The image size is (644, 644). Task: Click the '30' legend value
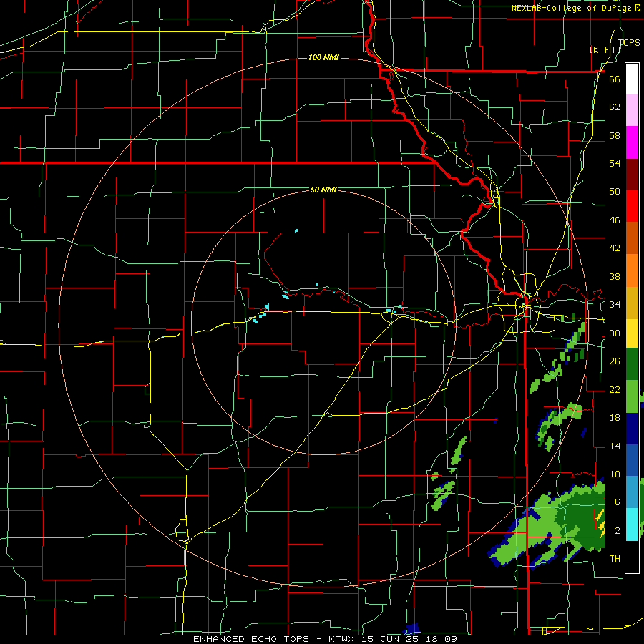pyautogui.click(x=615, y=333)
